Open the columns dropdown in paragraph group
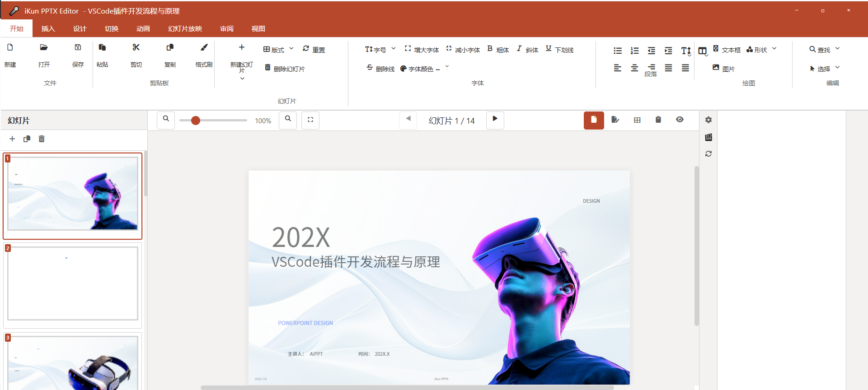This screenshot has width=868, height=390. 703,51
